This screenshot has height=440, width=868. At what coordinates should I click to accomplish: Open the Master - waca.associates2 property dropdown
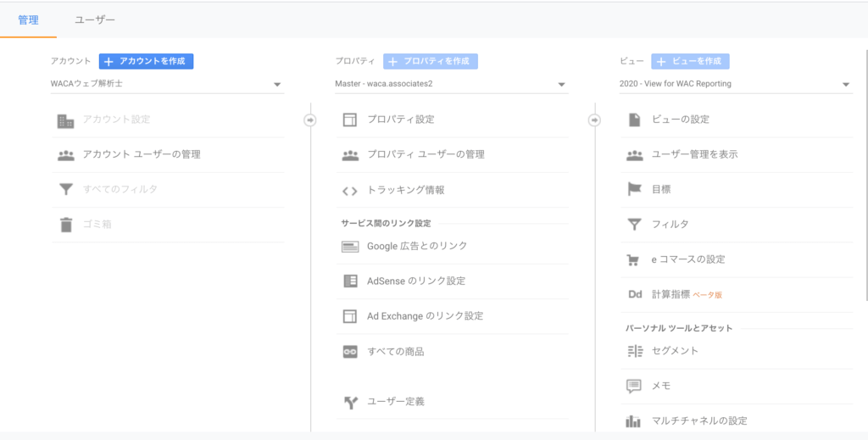451,84
